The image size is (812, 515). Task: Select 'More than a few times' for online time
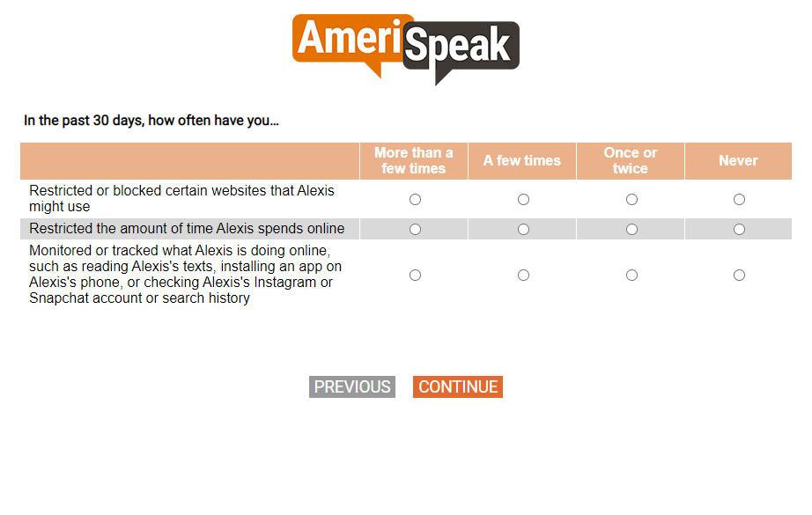(415, 230)
